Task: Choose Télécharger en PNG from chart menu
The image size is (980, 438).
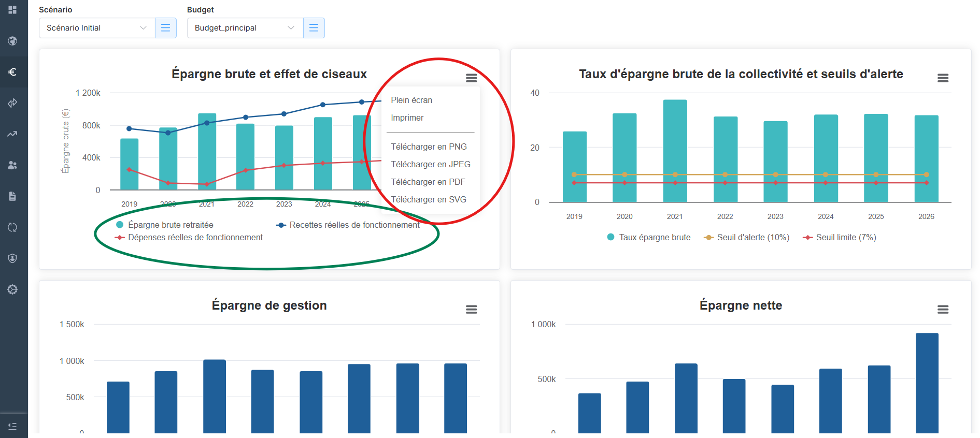Action: pos(429,147)
